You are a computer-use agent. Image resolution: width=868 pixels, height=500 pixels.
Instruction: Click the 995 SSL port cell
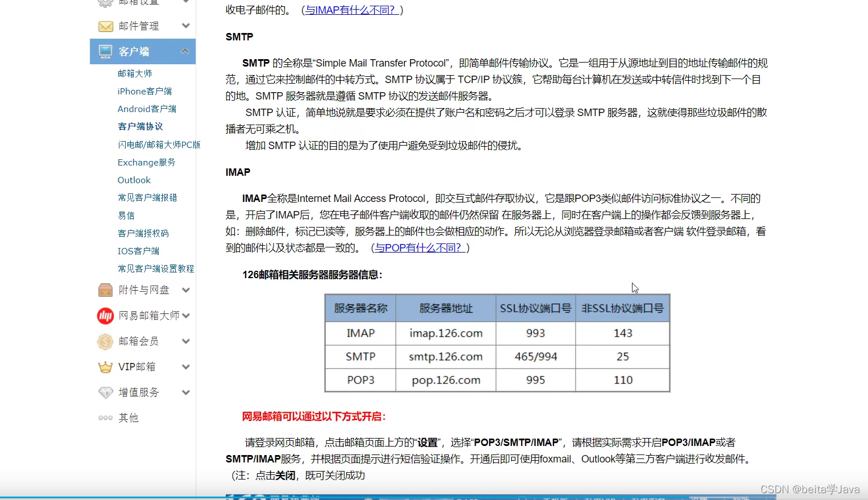coord(535,380)
